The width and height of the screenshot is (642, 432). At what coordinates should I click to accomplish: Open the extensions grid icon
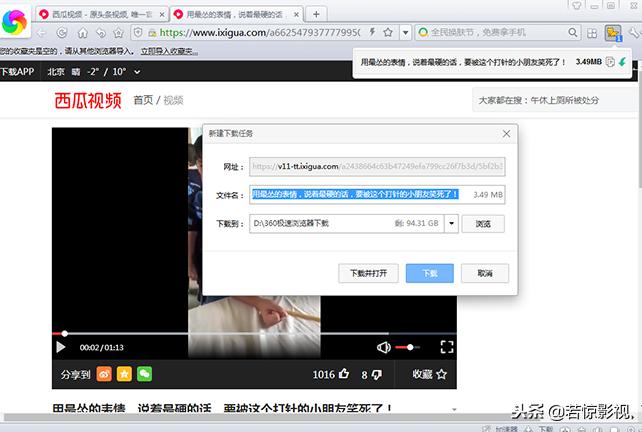[592, 33]
